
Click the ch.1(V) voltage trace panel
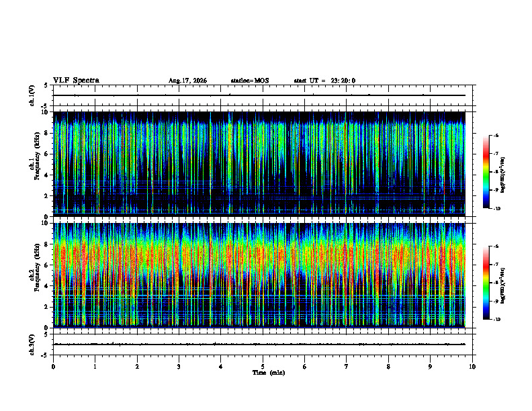click(x=263, y=95)
